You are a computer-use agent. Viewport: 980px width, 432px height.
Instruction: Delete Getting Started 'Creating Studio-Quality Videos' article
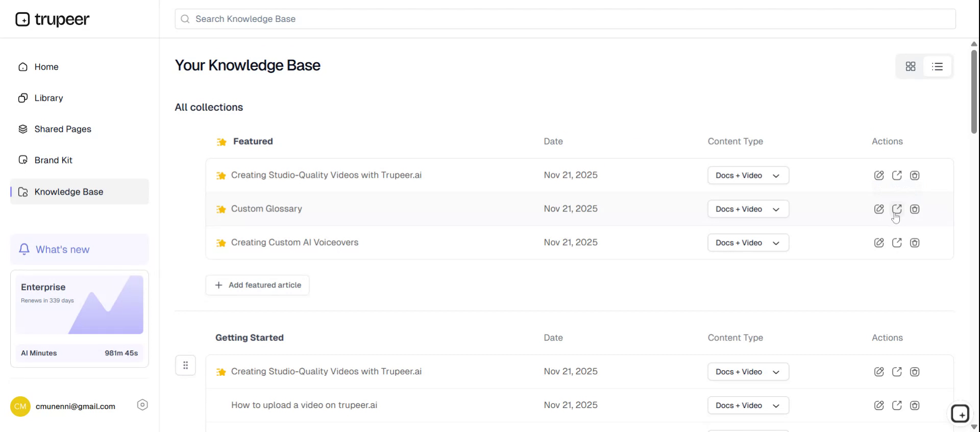point(915,372)
